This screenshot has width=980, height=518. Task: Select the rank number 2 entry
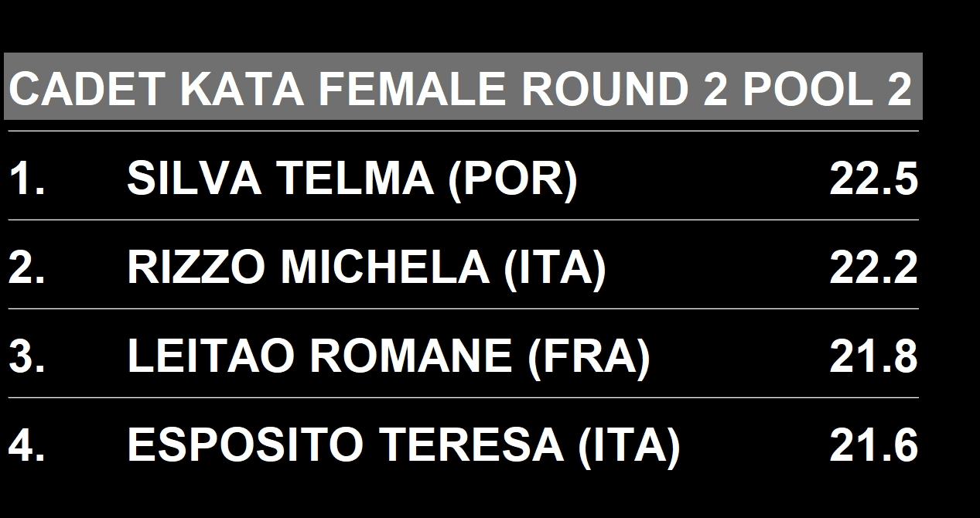26,268
